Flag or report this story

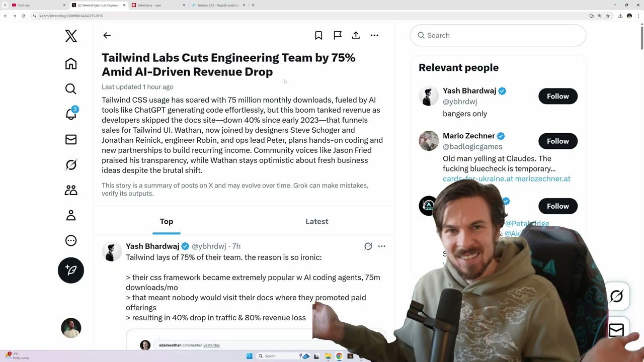pos(338,35)
